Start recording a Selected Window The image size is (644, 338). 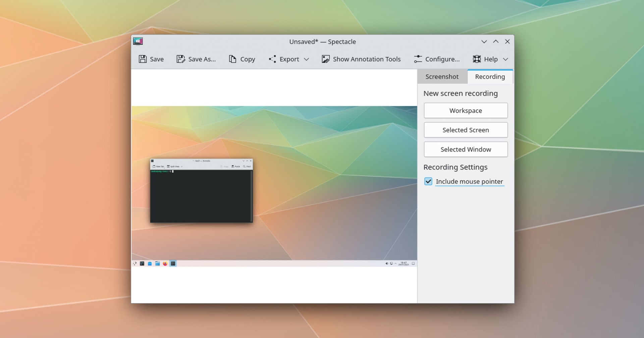[466, 149]
